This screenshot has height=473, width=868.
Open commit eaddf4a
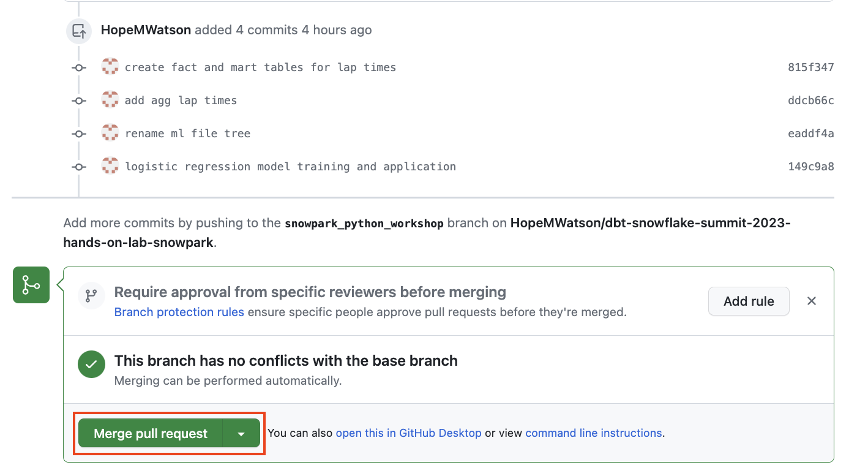(x=810, y=133)
